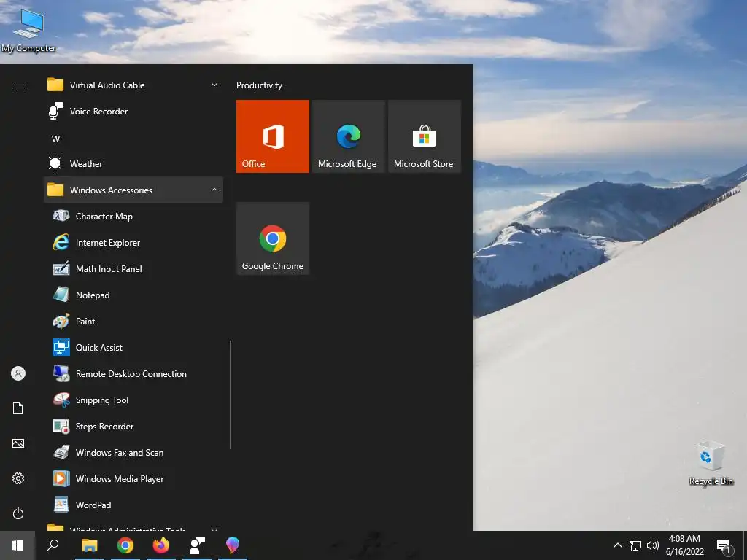The image size is (747, 560).
Task: Open the Action Center notifications icon
Action: tap(724, 545)
